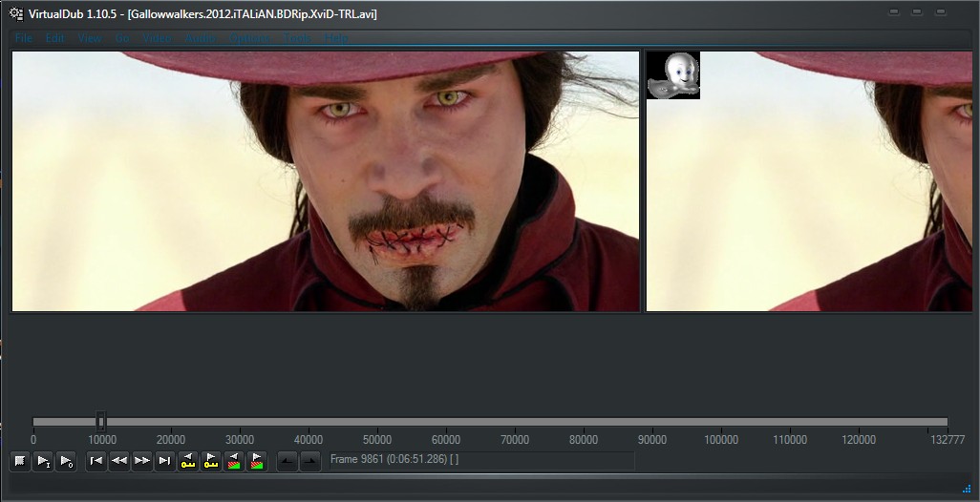Open the Help menu

click(335, 38)
